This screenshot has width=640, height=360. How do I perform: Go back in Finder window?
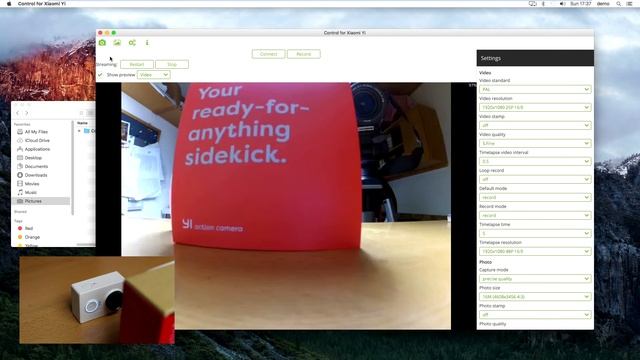point(18,113)
